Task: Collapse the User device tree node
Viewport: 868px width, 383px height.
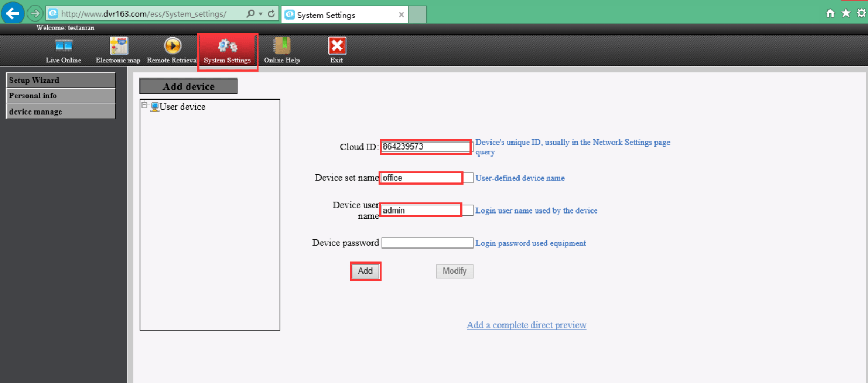Action: pyautogui.click(x=144, y=105)
